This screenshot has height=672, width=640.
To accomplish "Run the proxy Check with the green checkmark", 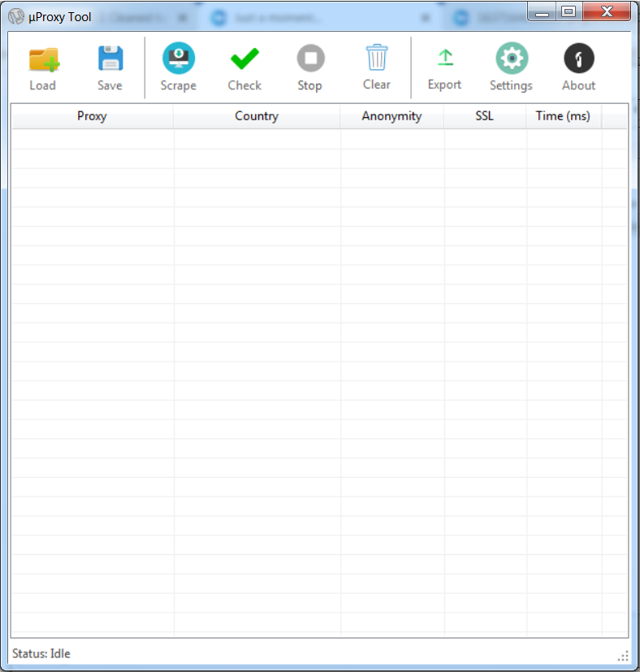I will tap(244, 59).
